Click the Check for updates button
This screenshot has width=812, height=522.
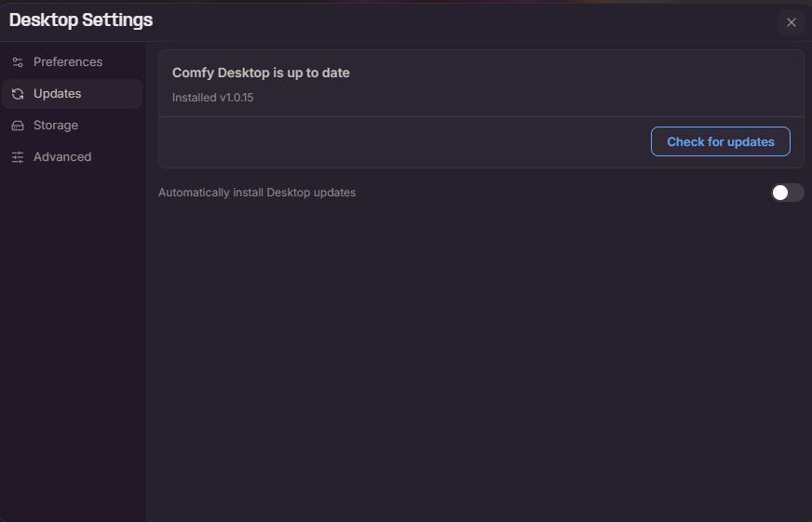[x=721, y=141]
